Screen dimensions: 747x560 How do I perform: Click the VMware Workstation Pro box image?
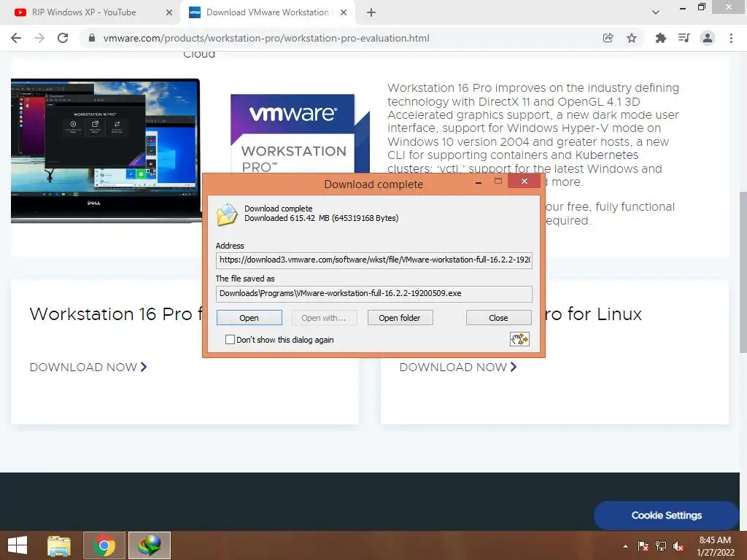pos(300,134)
